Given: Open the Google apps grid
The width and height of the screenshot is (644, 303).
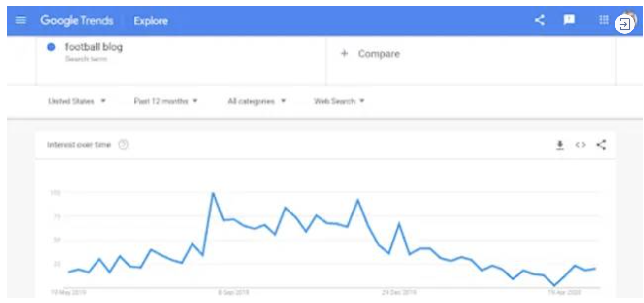Looking at the screenshot, I should 604,20.
